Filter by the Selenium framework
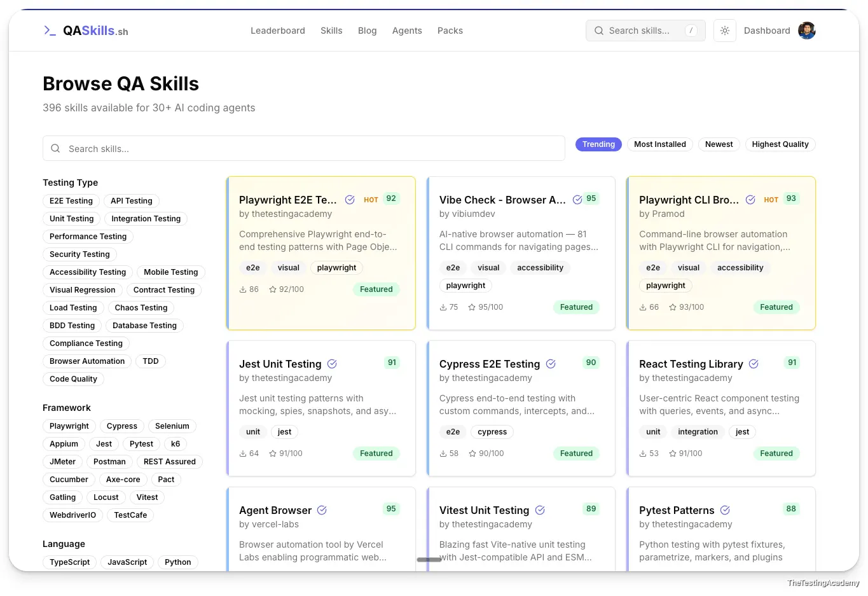The height and width of the screenshot is (596, 868). pyautogui.click(x=172, y=426)
